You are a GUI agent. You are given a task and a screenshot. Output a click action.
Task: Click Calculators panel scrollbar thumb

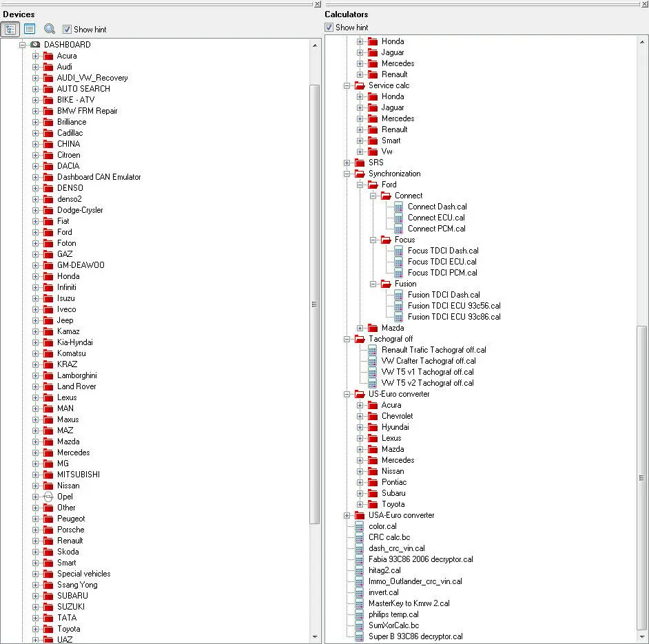pyautogui.click(x=642, y=478)
